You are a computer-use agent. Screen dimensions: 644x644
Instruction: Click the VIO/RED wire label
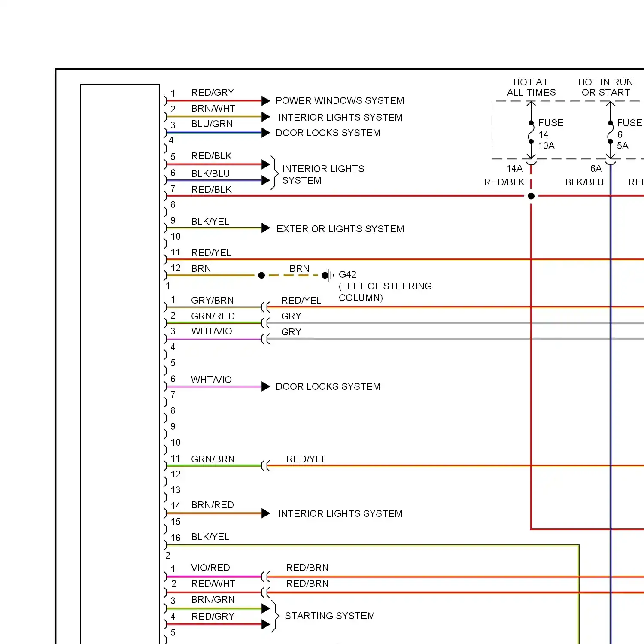coord(210,568)
